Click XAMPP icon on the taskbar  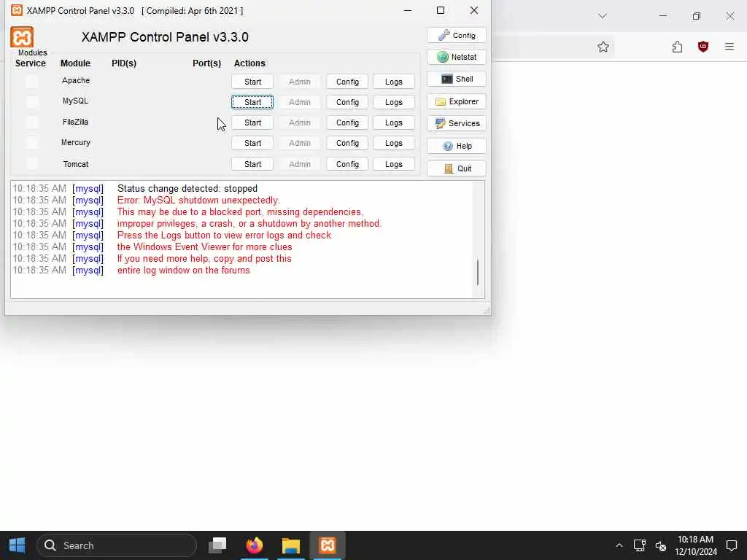tap(328, 545)
